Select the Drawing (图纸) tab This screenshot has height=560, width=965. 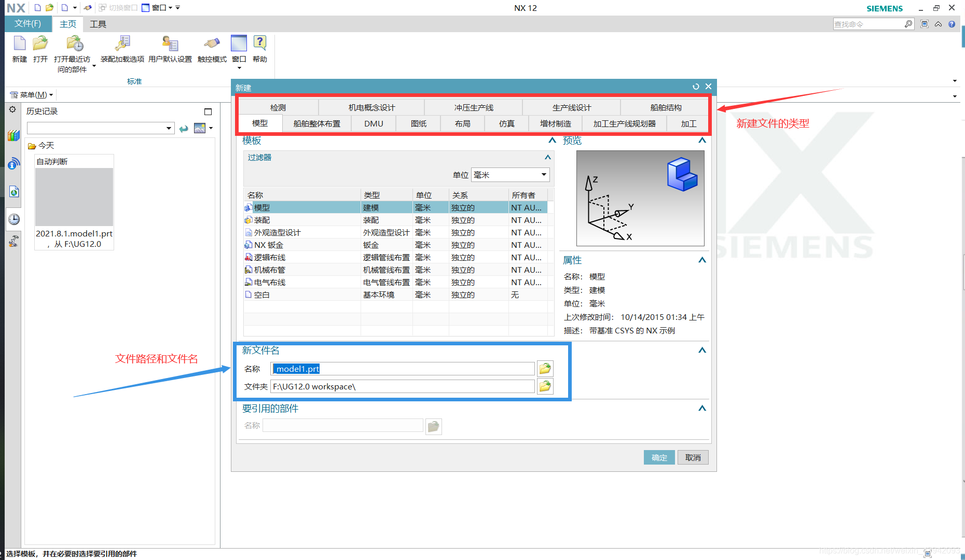click(x=418, y=123)
